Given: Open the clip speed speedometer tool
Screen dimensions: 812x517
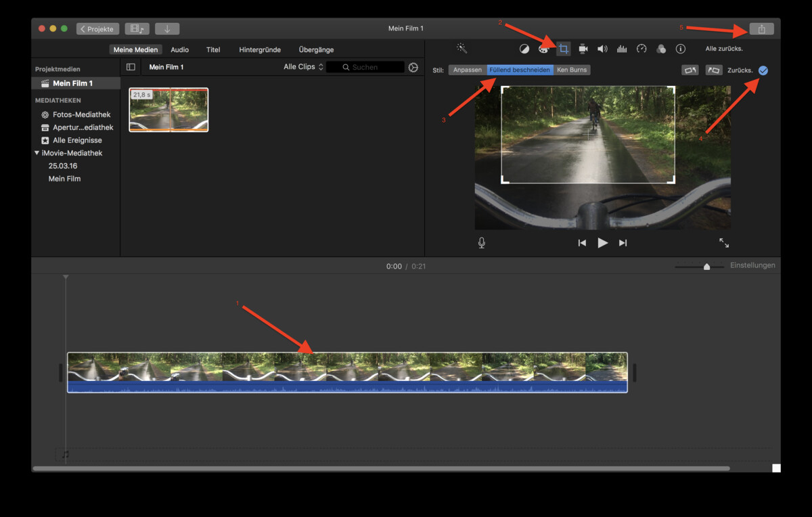Looking at the screenshot, I should pyautogui.click(x=641, y=48).
